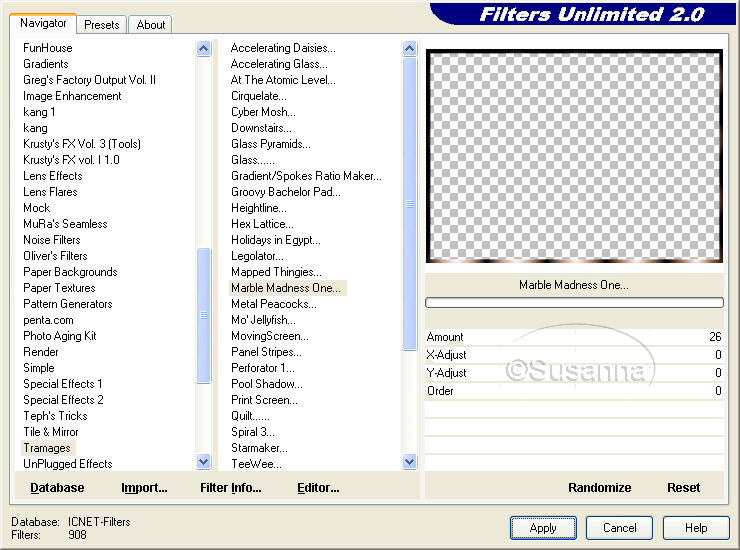740x550 pixels.
Task: Select the Tramages category
Action: click(x=47, y=448)
